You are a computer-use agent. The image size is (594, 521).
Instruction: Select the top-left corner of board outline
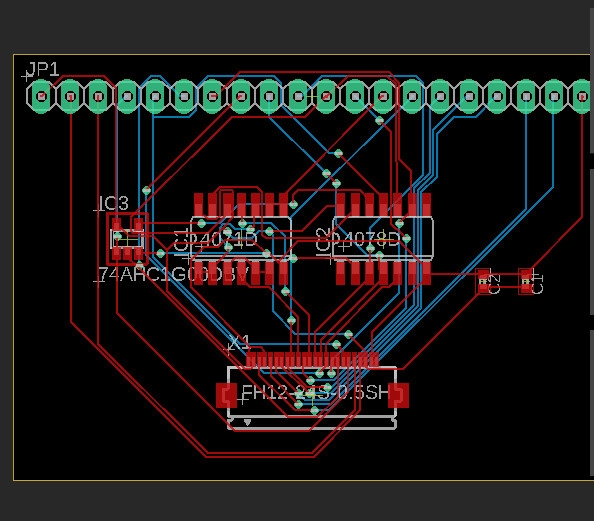click(x=14, y=55)
